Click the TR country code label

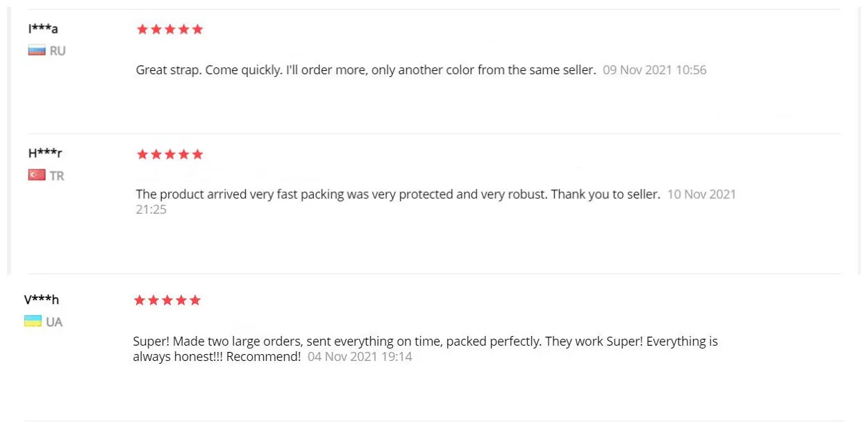coord(57,176)
